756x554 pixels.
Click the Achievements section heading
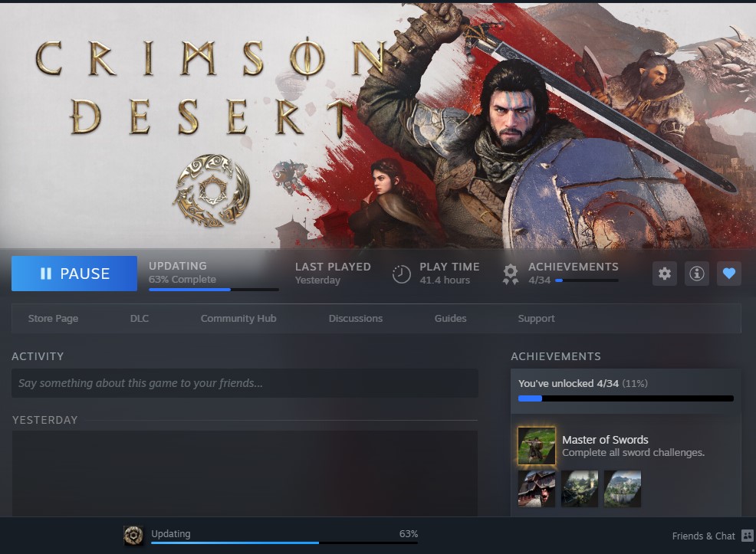click(x=556, y=356)
